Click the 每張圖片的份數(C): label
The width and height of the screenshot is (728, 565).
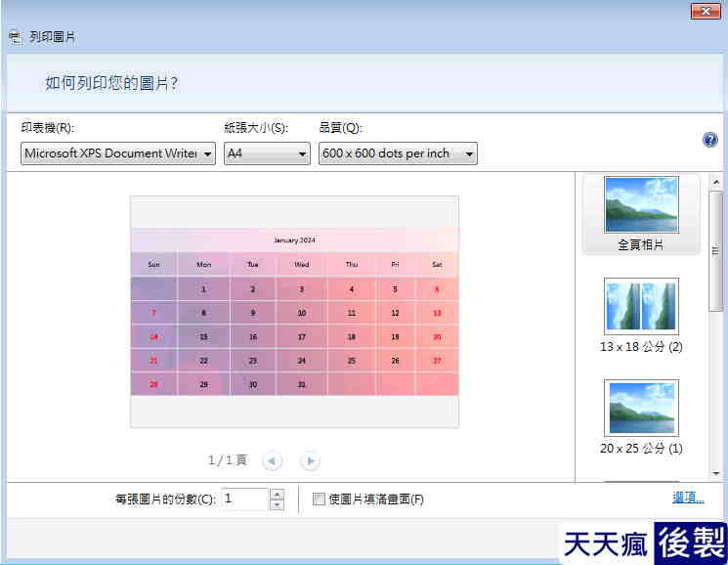click(165, 500)
